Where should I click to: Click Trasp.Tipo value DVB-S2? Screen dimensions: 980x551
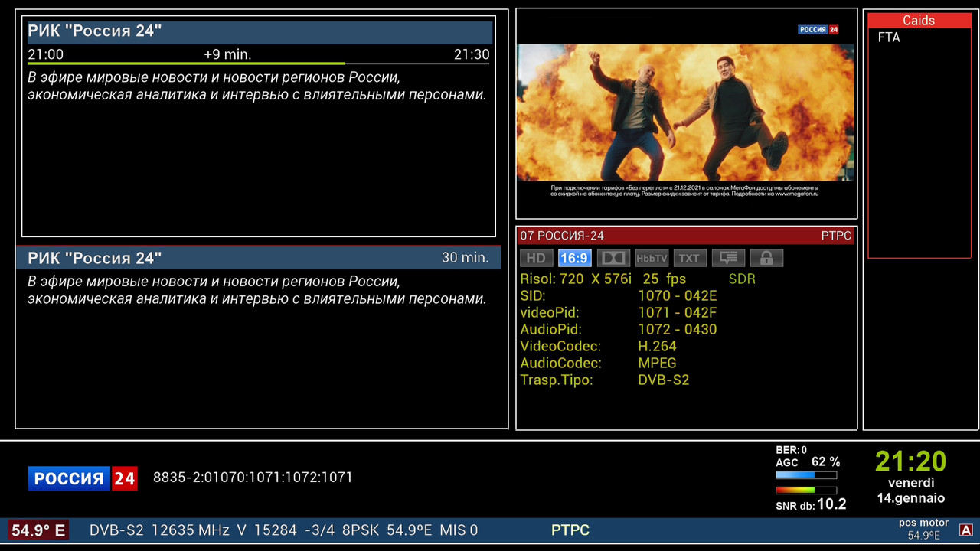point(664,380)
